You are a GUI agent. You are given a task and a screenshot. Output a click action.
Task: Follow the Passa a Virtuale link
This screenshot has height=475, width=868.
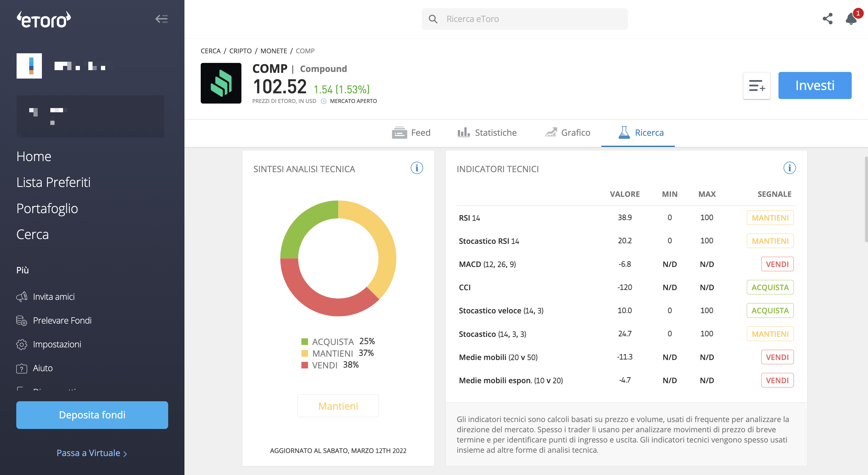92,453
